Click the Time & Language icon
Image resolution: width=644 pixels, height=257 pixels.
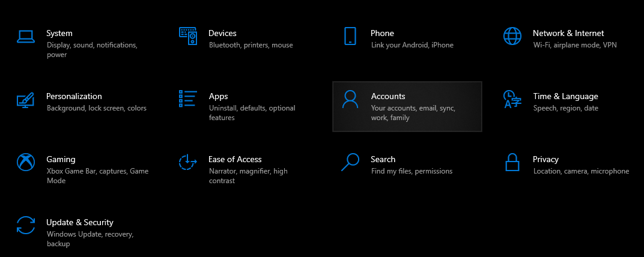(x=512, y=99)
